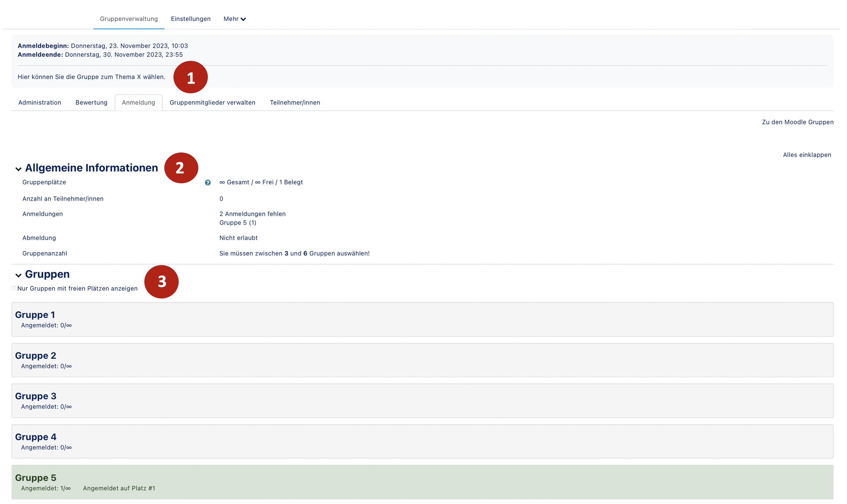The width and height of the screenshot is (847, 504).
Task: Click the Gruppe 1 heading
Action: click(x=35, y=315)
